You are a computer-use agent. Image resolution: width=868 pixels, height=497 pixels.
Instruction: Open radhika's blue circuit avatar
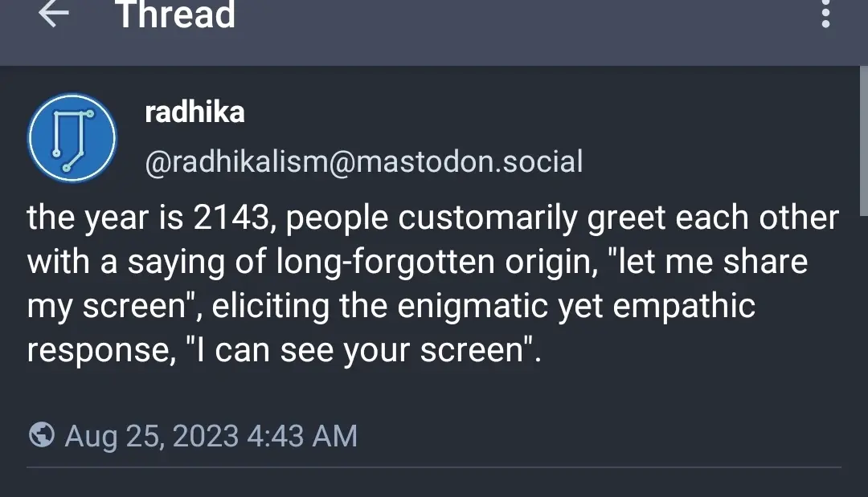[72, 137]
